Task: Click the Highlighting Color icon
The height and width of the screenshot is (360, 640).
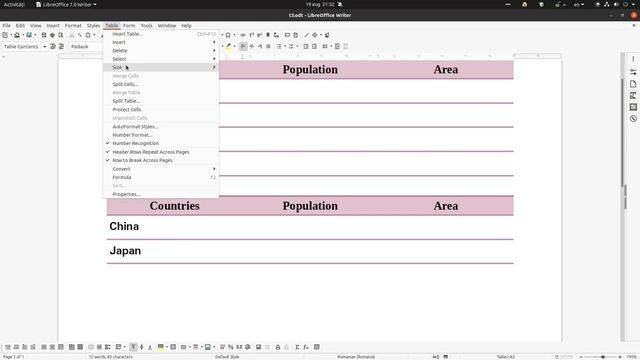Action: pyautogui.click(x=229, y=47)
